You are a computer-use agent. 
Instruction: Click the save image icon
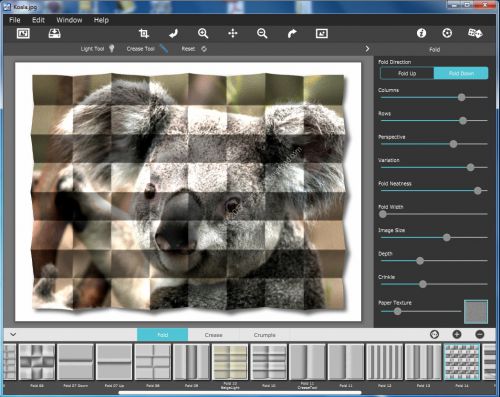(x=54, y=33)
